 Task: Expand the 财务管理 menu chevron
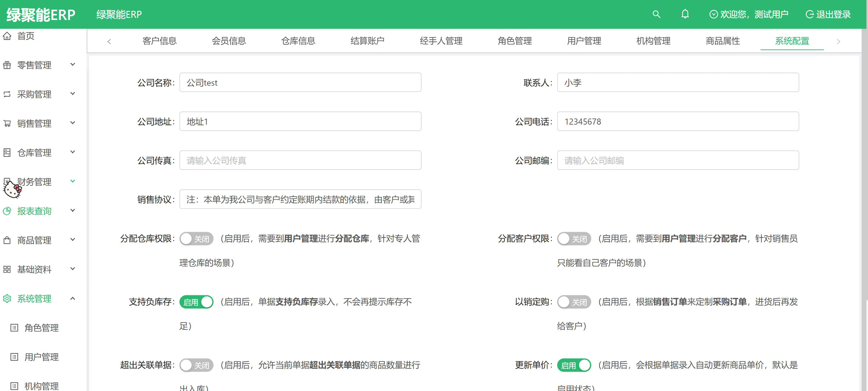pos(73,181)
